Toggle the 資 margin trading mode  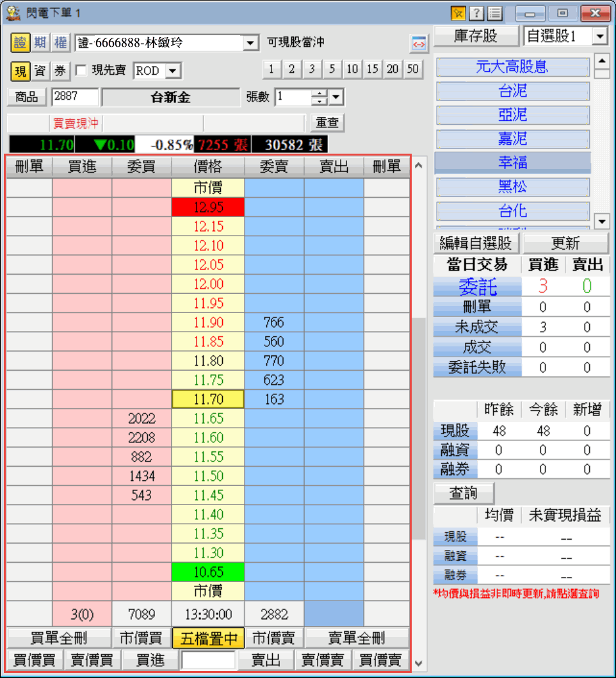(x=40, y=70)
